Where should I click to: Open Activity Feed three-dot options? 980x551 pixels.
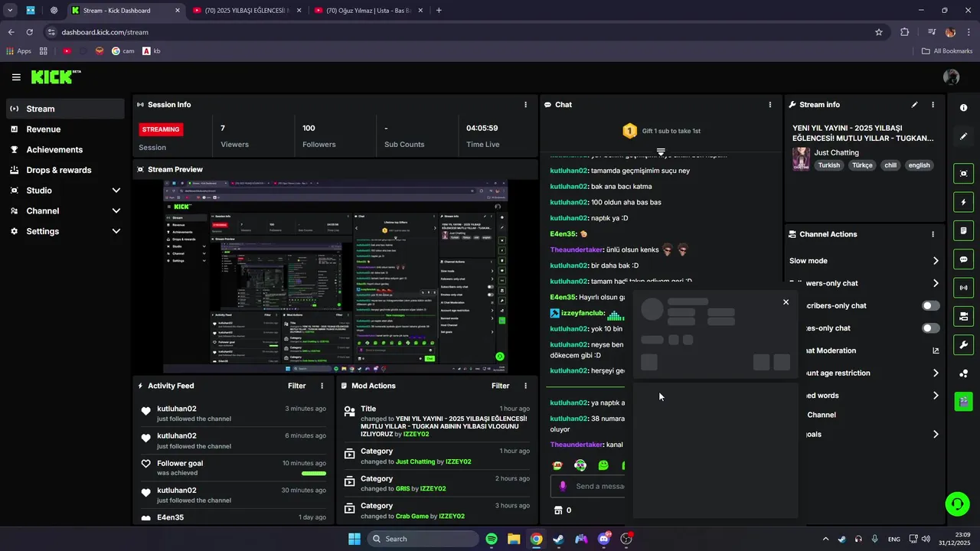322,386
